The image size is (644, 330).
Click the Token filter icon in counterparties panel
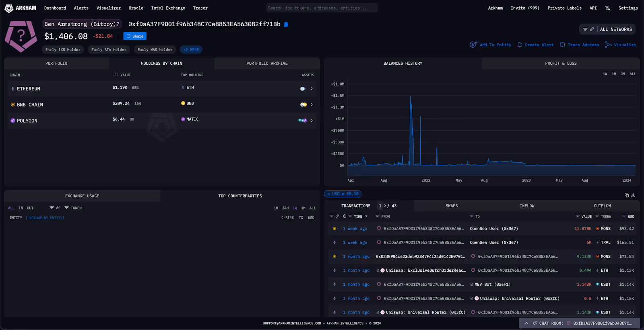[x=66, y=208]
